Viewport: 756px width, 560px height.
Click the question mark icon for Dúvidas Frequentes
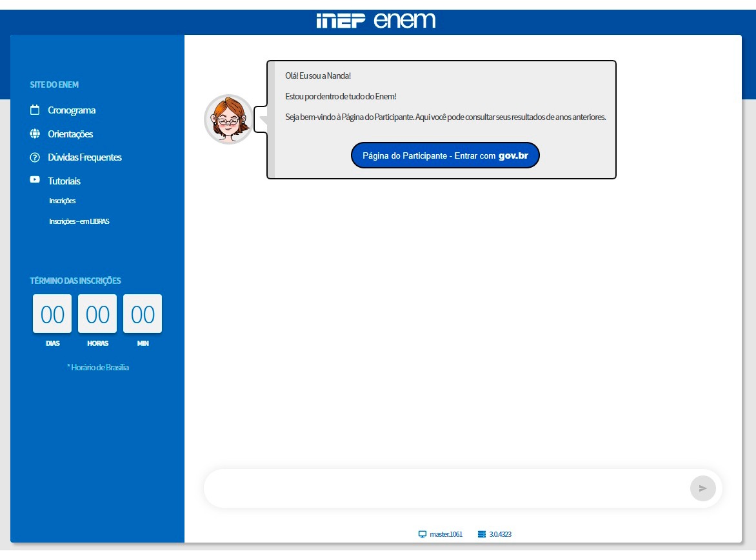click(x=35, y=157)
